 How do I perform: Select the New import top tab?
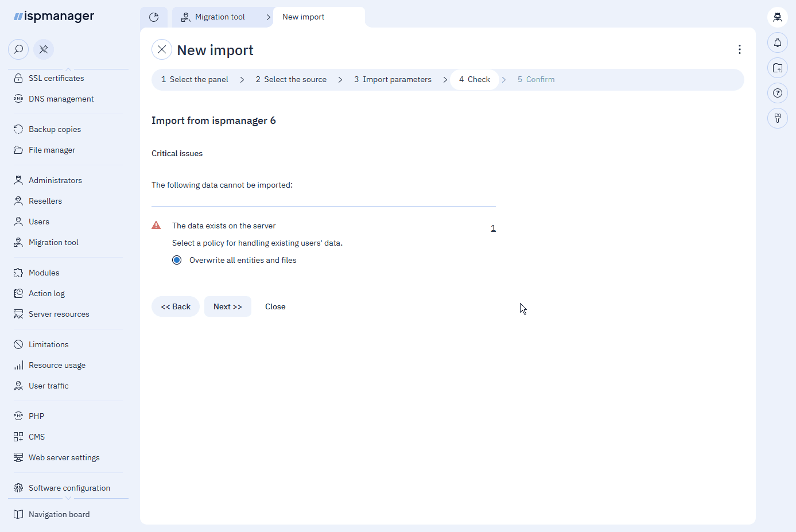pyautogui.click(x=319, y=17)
